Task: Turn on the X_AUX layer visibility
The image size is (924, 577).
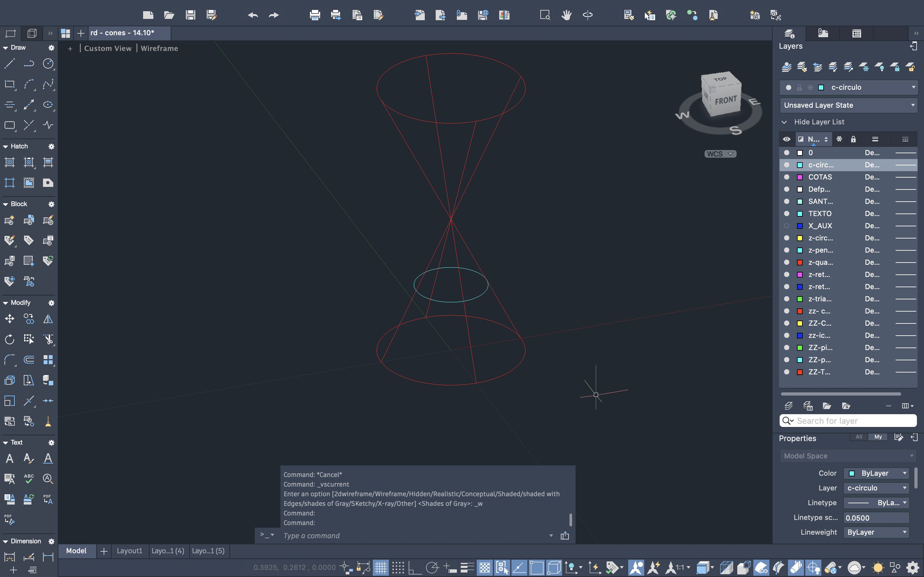Action: 787,226
